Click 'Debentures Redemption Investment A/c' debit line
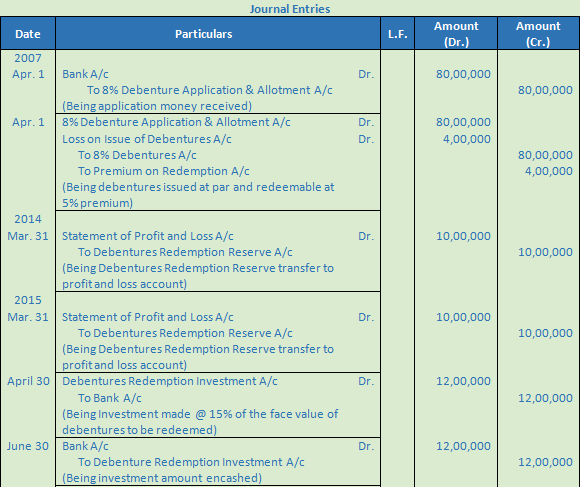This screenshot has height=487, width=580. [170, 381]
